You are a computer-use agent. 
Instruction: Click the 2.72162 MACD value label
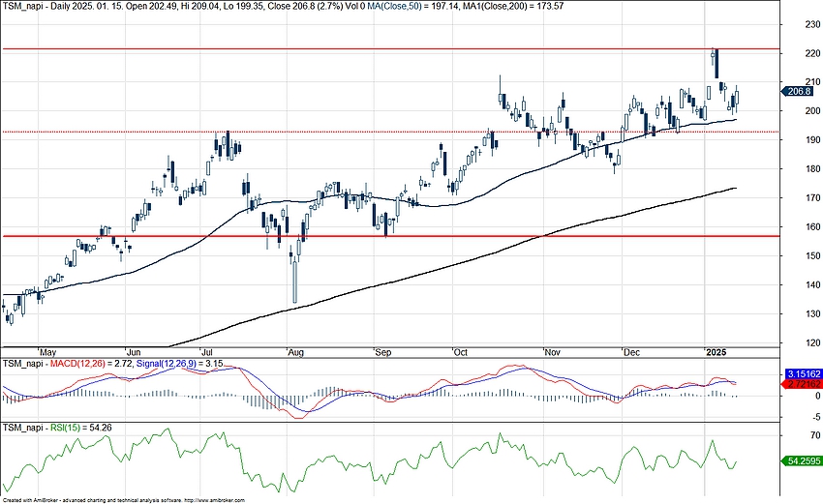coord(804,384)
